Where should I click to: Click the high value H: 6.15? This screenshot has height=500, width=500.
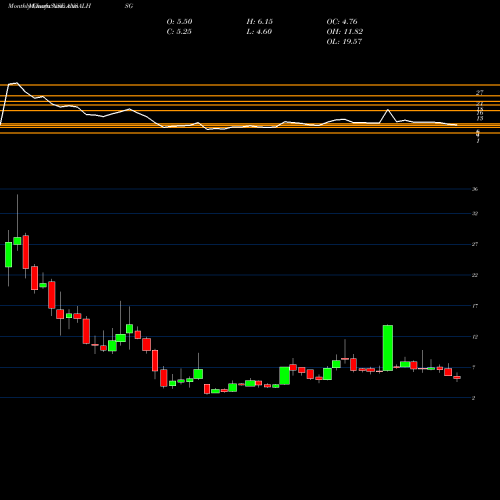[x=260, y=22]
